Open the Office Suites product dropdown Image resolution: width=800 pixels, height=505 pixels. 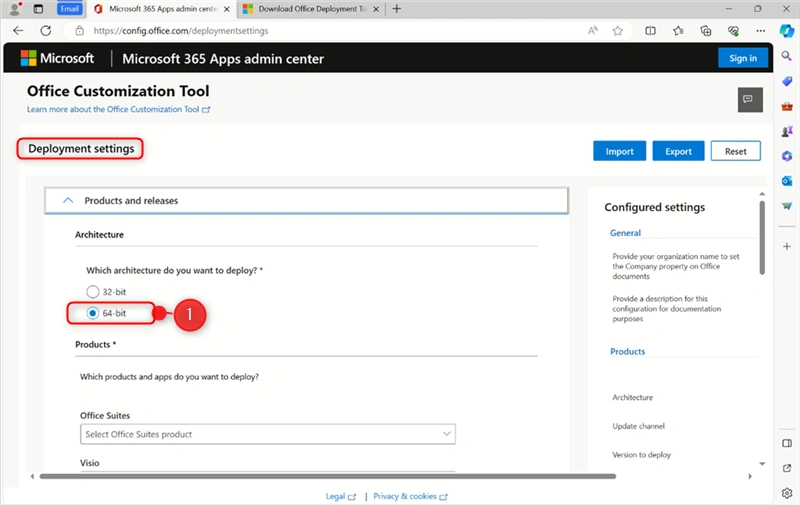[x=267, y=434]
